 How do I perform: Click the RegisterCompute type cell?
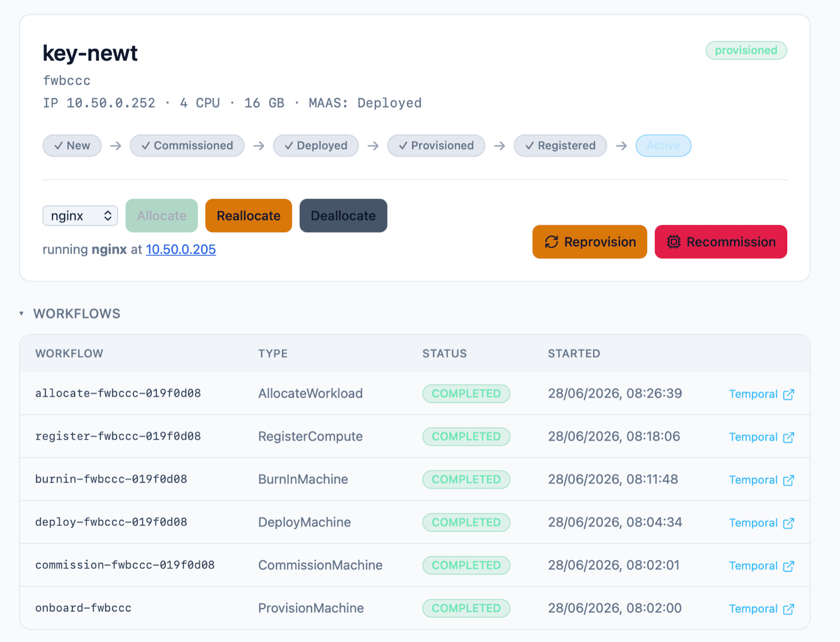(x=310, y=437)
